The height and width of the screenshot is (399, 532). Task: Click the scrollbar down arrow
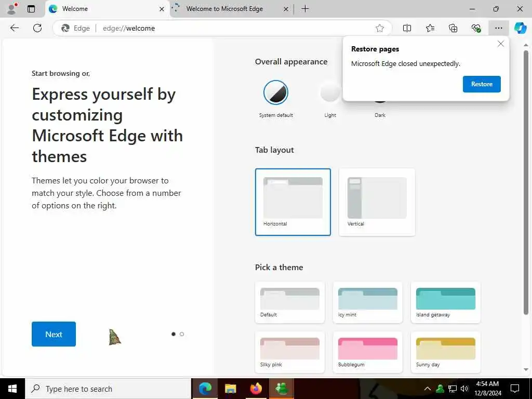(526, 369)
